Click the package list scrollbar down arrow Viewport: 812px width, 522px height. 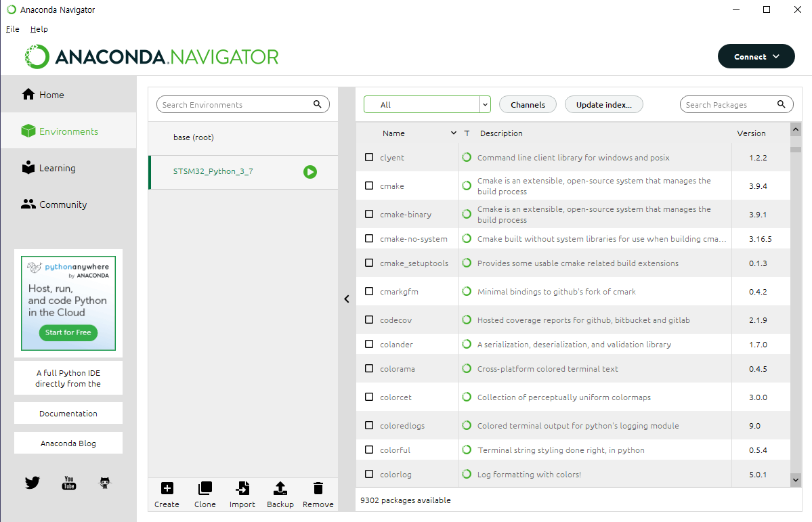796,480
